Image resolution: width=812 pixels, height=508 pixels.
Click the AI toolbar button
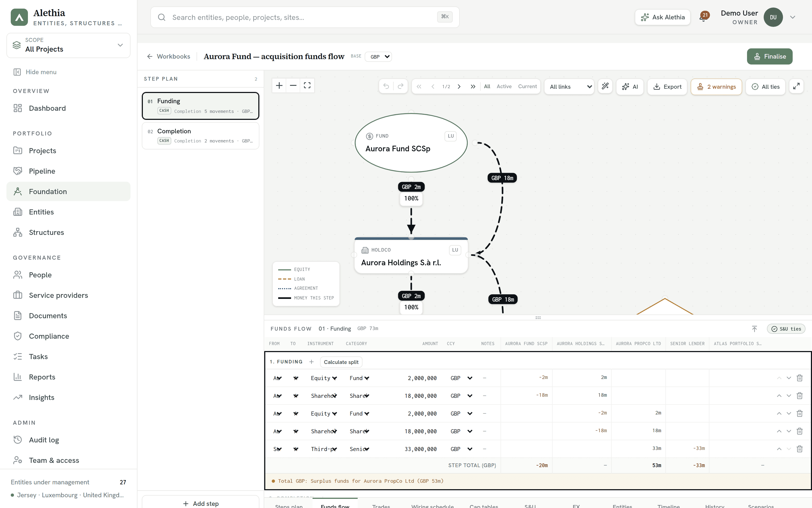[x=630, y=87]
